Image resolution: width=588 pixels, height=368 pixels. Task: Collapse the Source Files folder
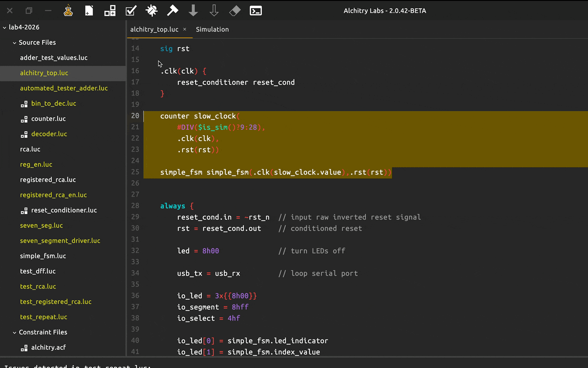click(14, 43)
